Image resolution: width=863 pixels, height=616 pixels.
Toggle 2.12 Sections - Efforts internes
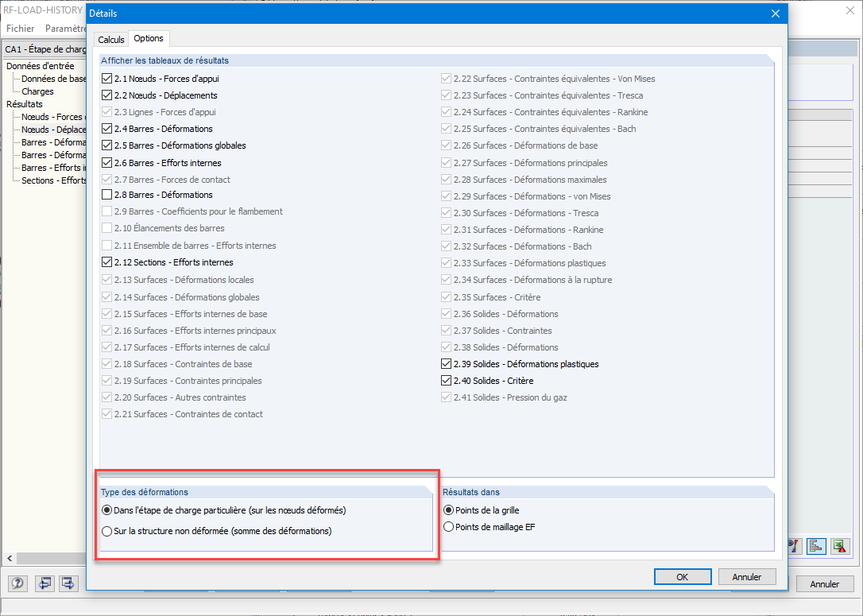coord(106,262)
